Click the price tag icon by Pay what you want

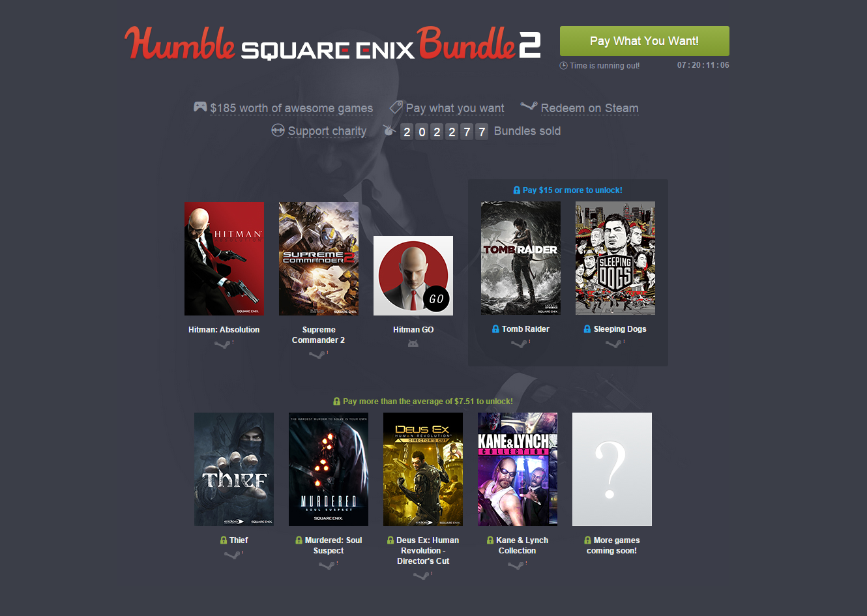[x=396, y=107]
